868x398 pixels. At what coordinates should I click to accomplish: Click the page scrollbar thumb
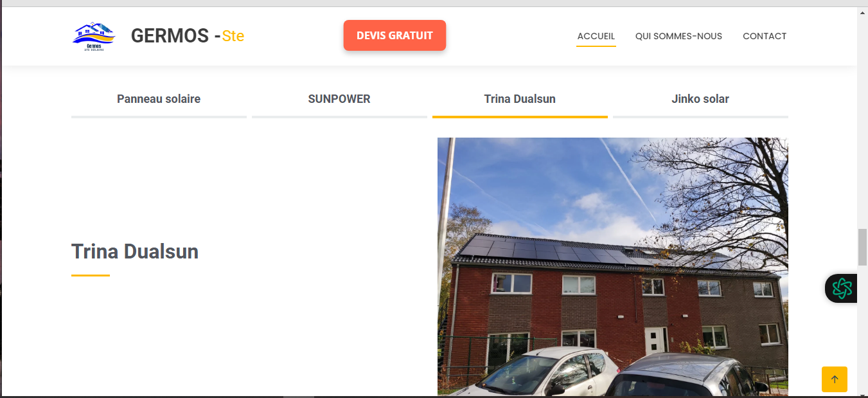862,247
